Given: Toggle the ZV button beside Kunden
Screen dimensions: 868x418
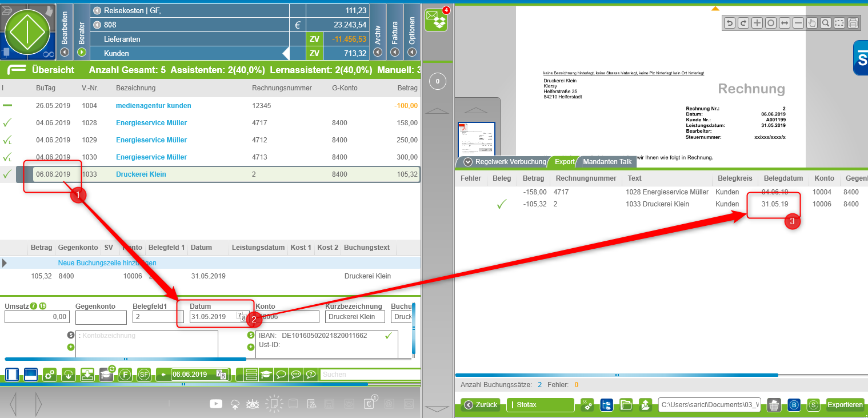Looking at the screenshot, I should [x=314, y=53].
